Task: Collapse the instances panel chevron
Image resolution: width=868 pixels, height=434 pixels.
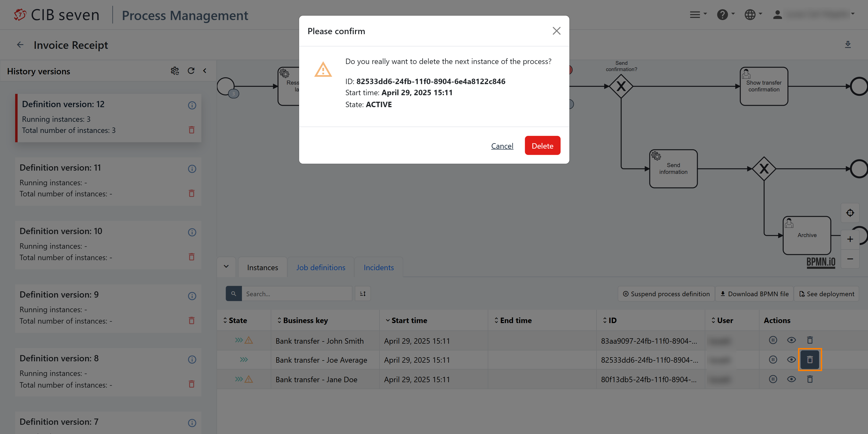Action: coord(226,267)
